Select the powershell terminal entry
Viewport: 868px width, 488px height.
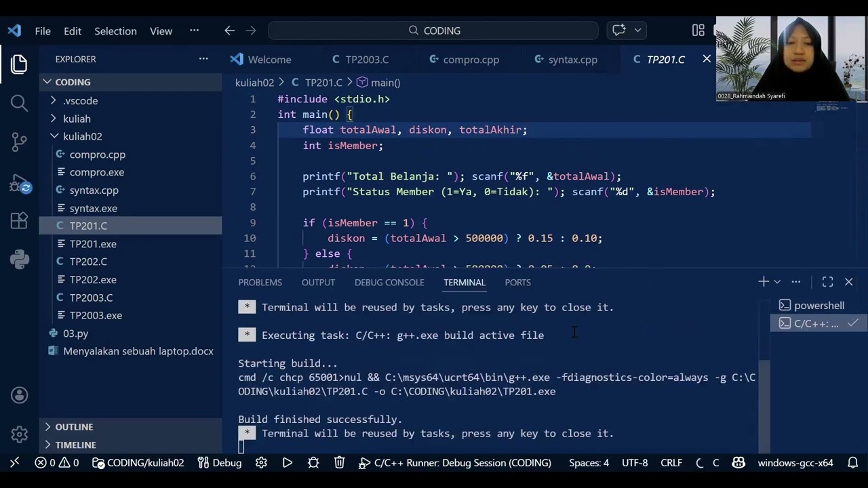(x=818, y=306)
